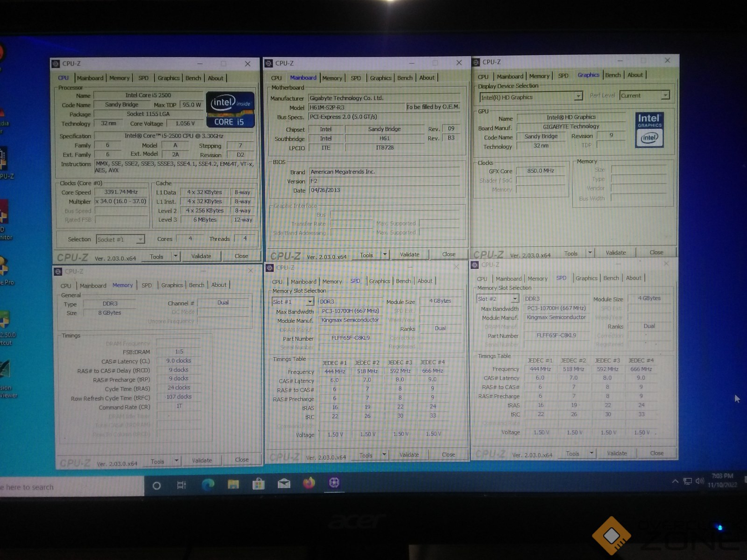Launch Microsoft Edge from the taskbar

(x=208, y=484)
